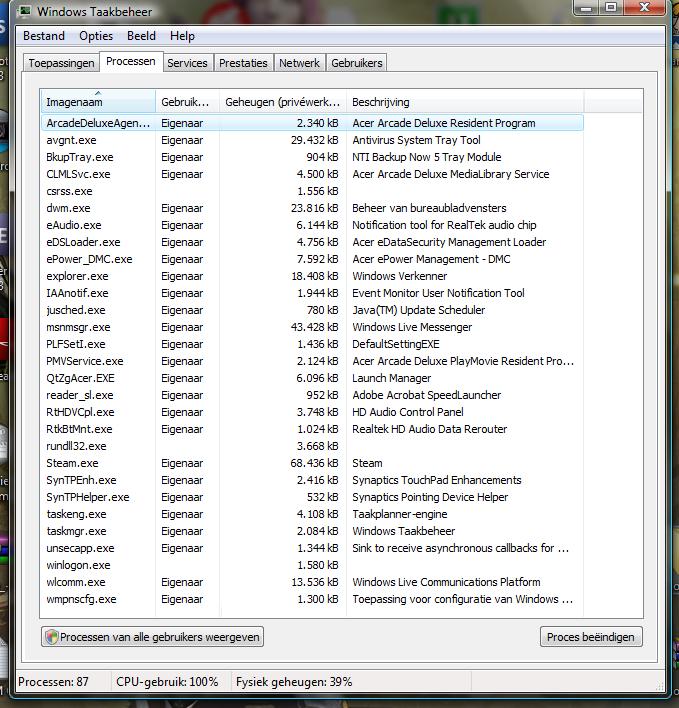Select the SynTPHelper.exe process
The width and height of the screenshot is (679, 708).
click(x=312, y=497)
